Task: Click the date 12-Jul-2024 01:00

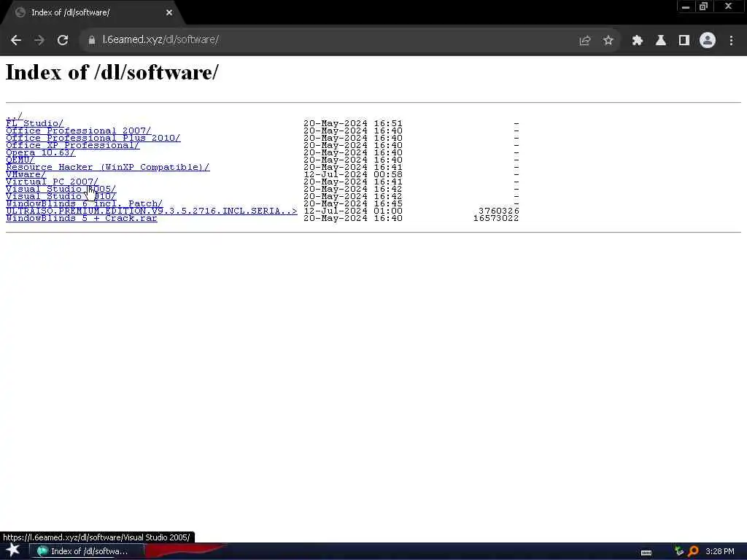Action: 353,211
